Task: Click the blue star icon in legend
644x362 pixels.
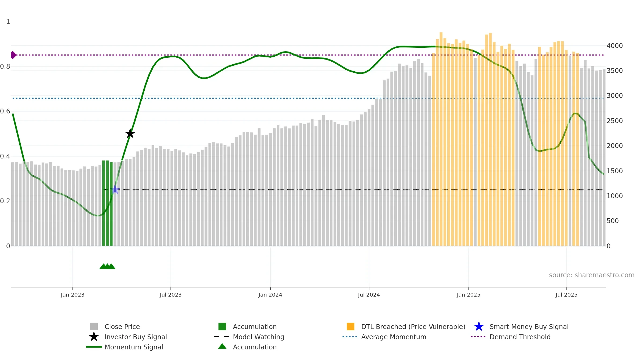Action: 479,327
